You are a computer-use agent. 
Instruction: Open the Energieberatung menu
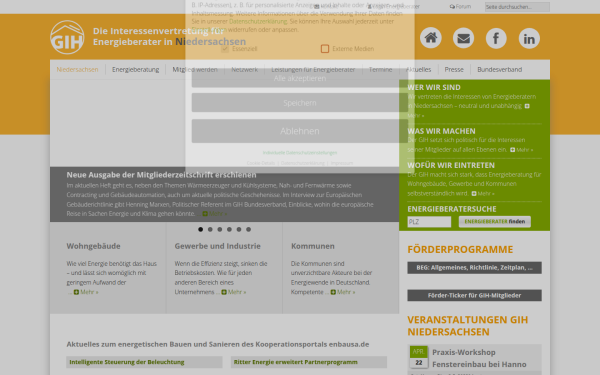[x=135, y=69]
